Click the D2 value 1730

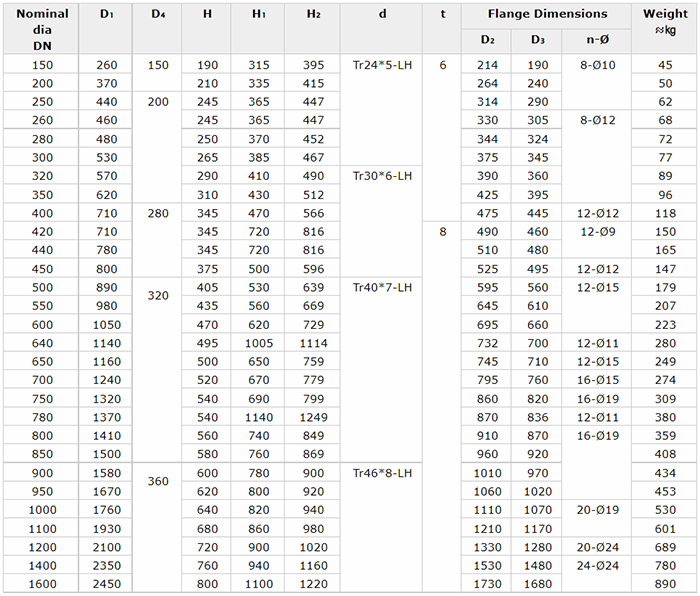pos(488,584)
